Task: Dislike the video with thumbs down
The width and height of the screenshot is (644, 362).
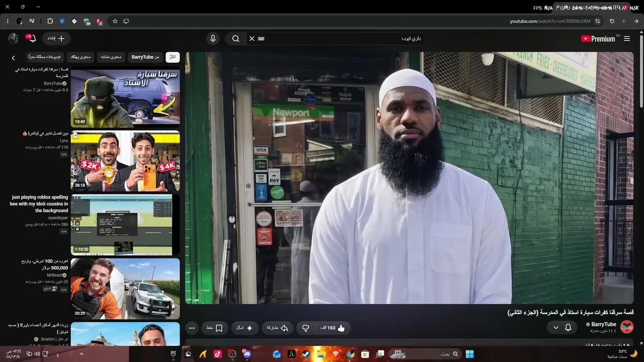Action: pyautogui.click(x=305, y=328)
